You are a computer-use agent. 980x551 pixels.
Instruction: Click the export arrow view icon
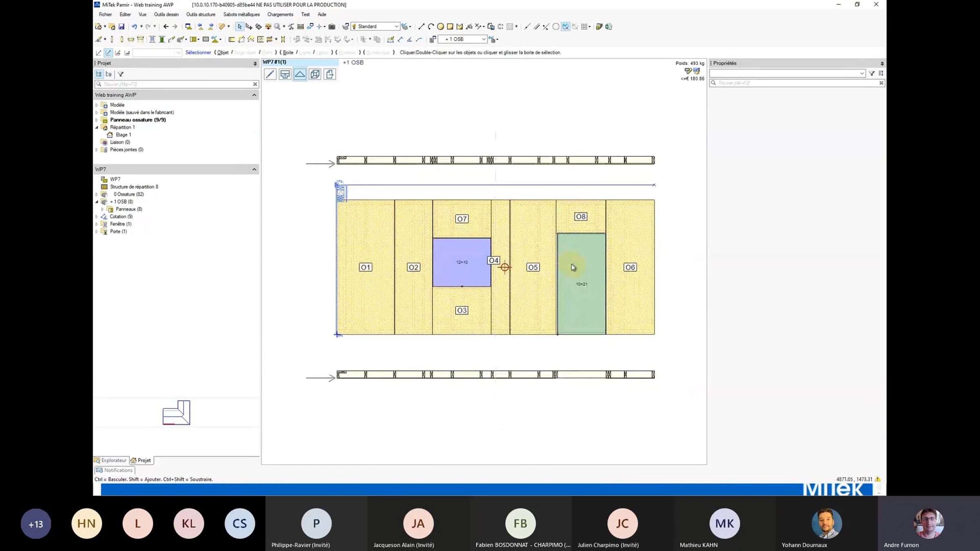point(330,74)
